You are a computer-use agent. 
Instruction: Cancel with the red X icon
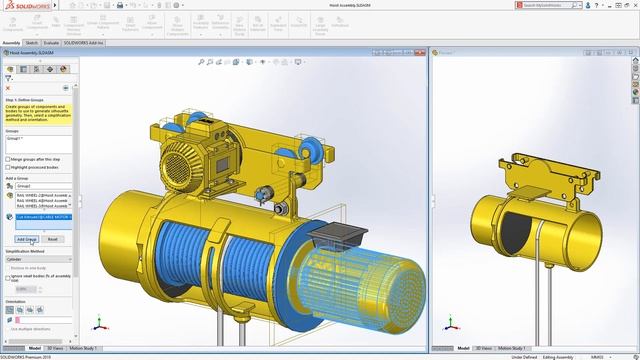pyautogui.click(x=8, y=88)
